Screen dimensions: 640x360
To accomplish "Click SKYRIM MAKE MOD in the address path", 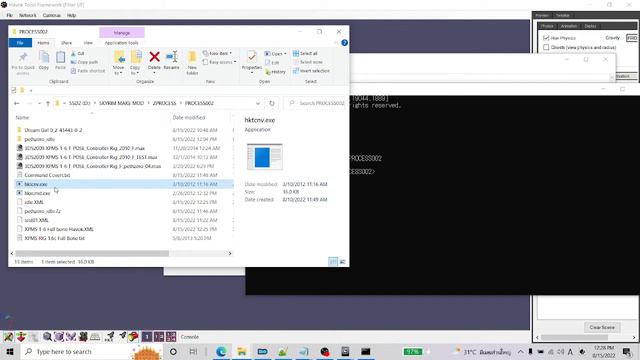I will (121, 103).
